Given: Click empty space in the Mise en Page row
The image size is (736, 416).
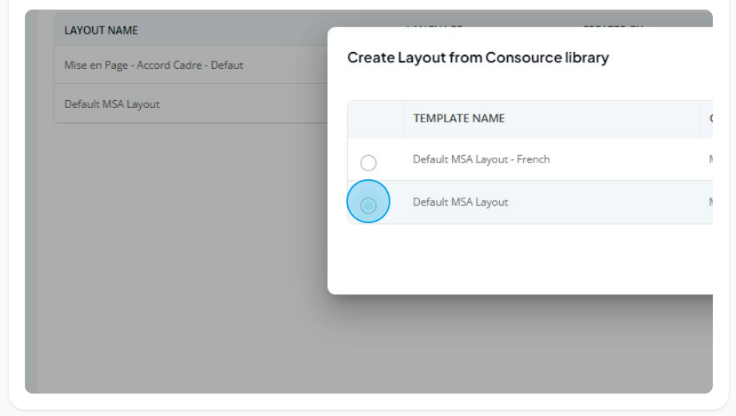Looking at the screenshot, I should [x=285, y=65].
